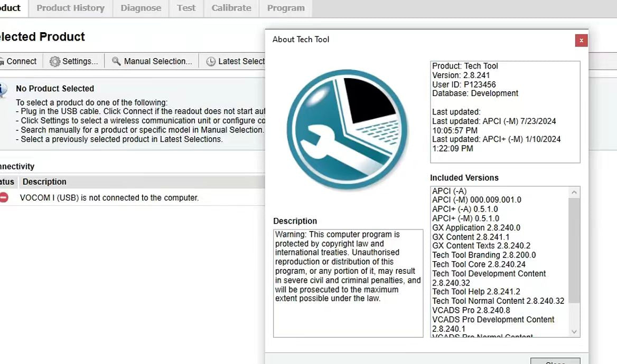Viewport: 617px width, 364px height.
Task: Select the Calibrate tab
Action: 231,8
